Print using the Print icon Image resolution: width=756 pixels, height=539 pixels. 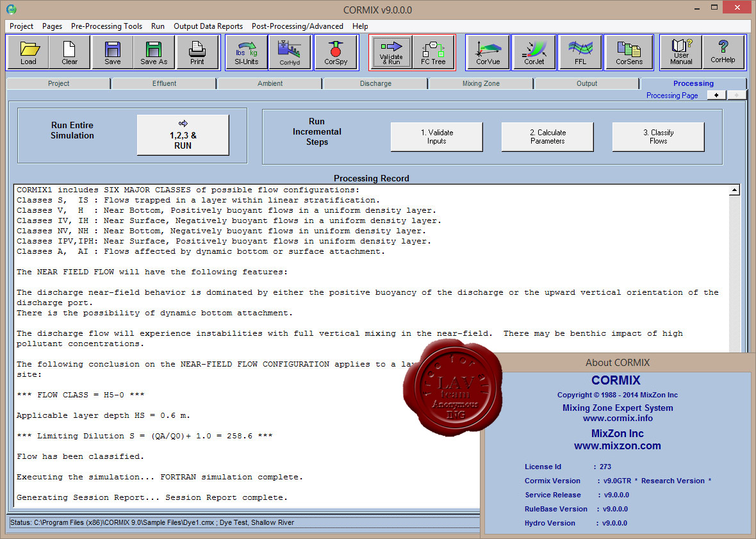(x=197, y=52)
